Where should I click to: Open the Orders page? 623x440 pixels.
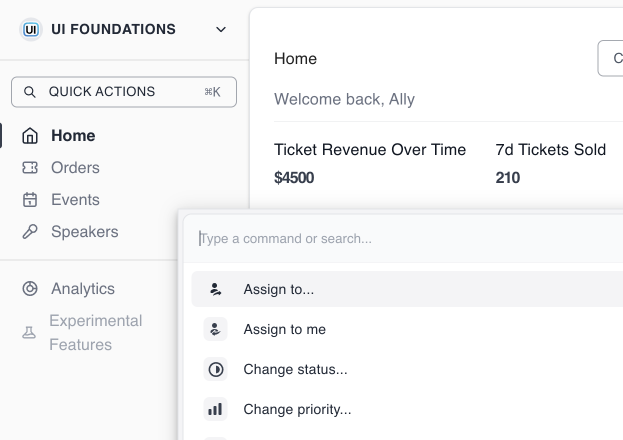[75, 168]
